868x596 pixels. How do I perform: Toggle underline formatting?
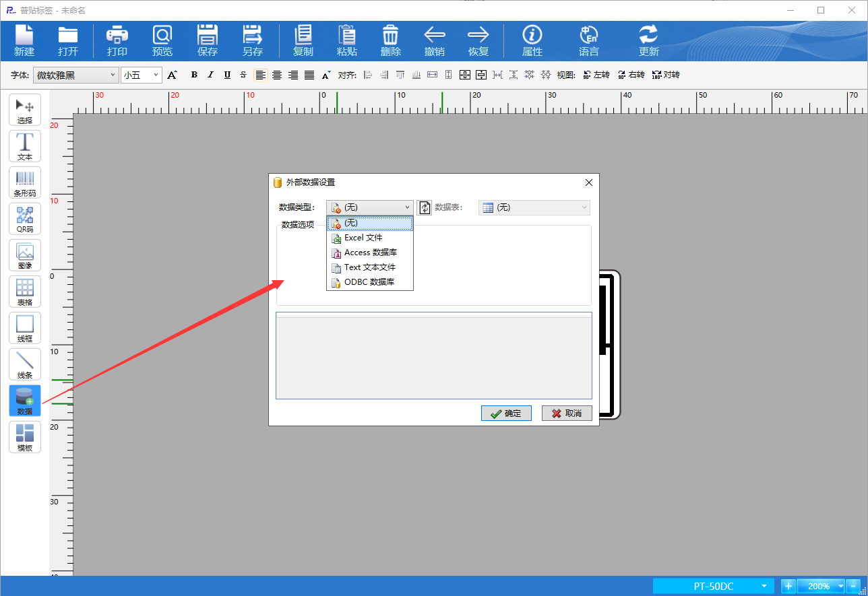227,75
